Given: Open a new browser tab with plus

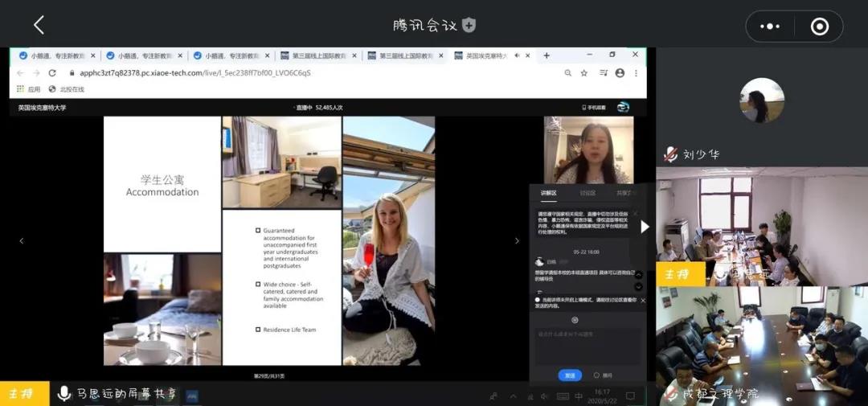Looking at the screenshot, I should [547, 55].
